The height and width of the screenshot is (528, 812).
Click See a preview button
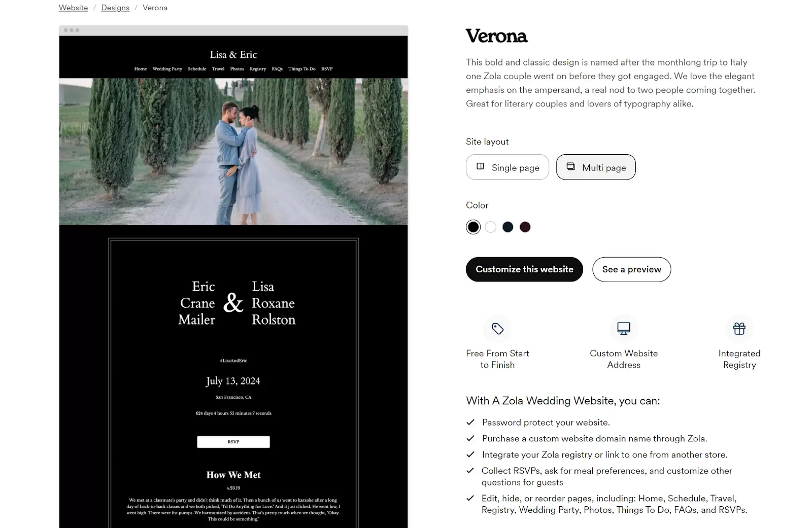pyautogui.click(x=631, y=269)
